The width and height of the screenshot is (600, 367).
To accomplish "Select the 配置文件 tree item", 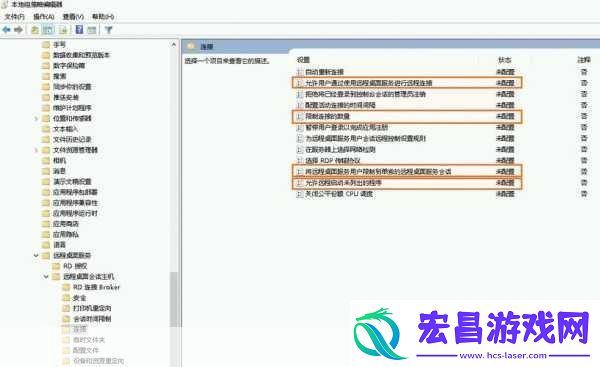I will click(86, 350).
